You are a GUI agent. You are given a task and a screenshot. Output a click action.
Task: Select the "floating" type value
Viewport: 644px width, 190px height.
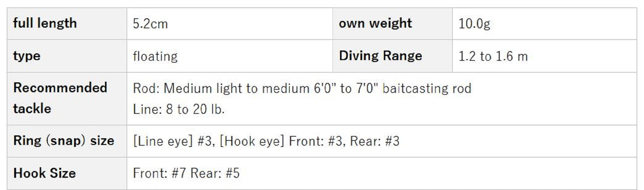coord(155,57)
